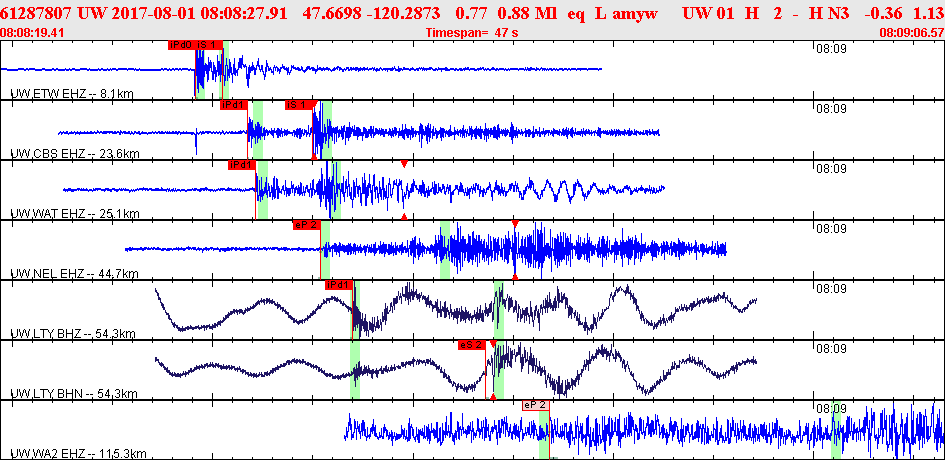Select the iS 1 pick flag on ETW trace
The width and height of the screenshot is (945, 460).
tap(209, 45)
